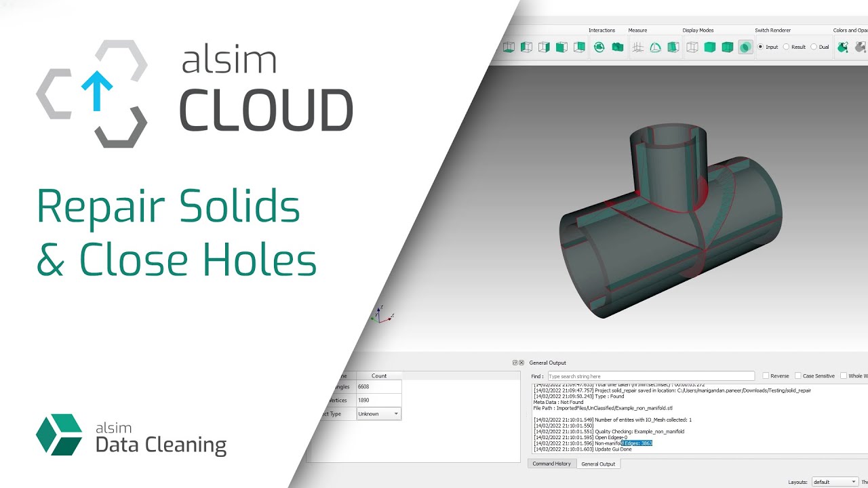This screenshot has height=488, width=868.
Task: Switch to solid shaded display mode
Action: 710,47
